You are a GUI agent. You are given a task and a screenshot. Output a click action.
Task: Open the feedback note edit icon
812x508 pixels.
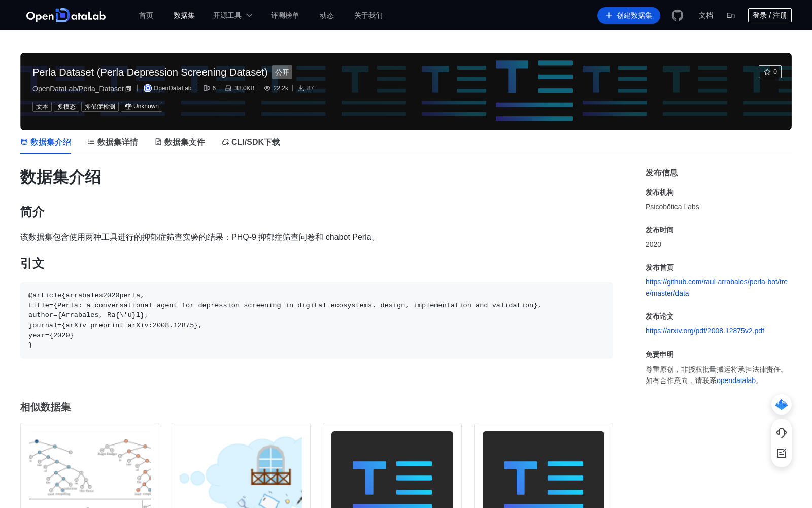click(782, 453)
